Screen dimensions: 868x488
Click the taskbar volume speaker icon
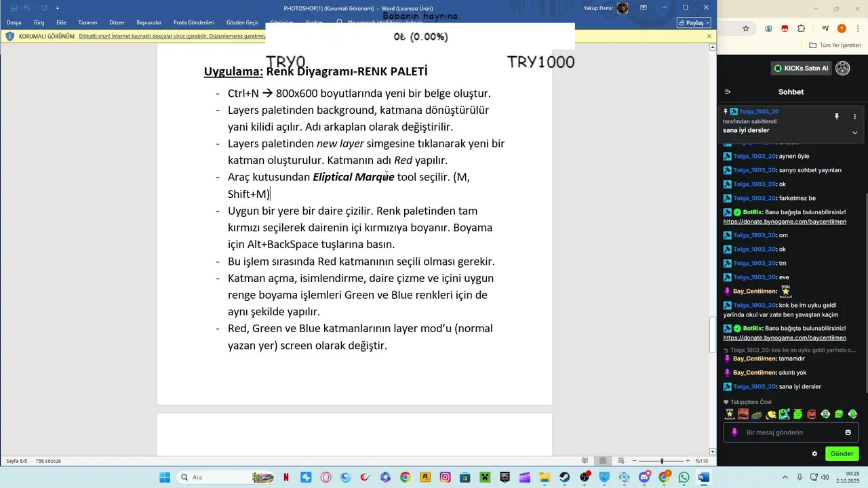pos(825,477)
